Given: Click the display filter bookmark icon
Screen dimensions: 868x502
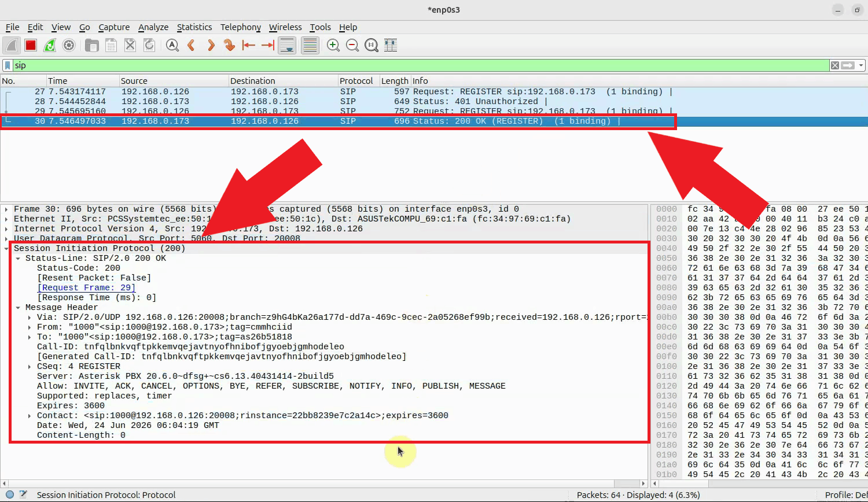Looking at the screenshot, I should pos(8,65).
